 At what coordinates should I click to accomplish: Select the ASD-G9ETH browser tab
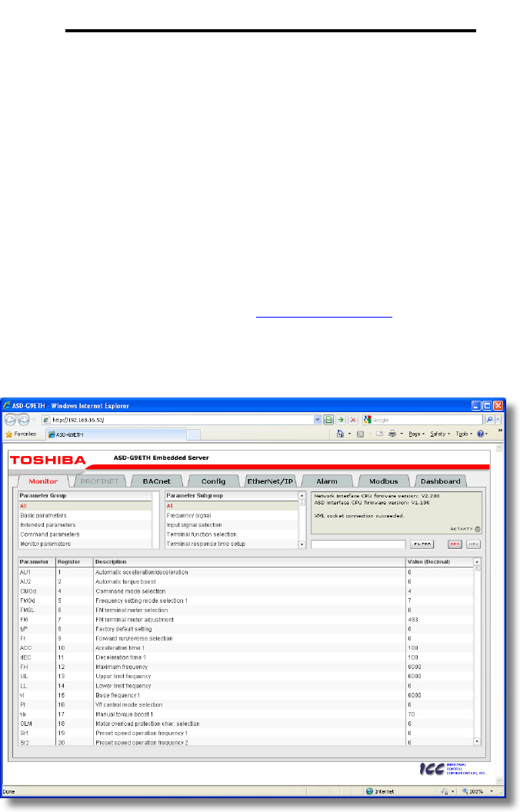tap(115, 434)
